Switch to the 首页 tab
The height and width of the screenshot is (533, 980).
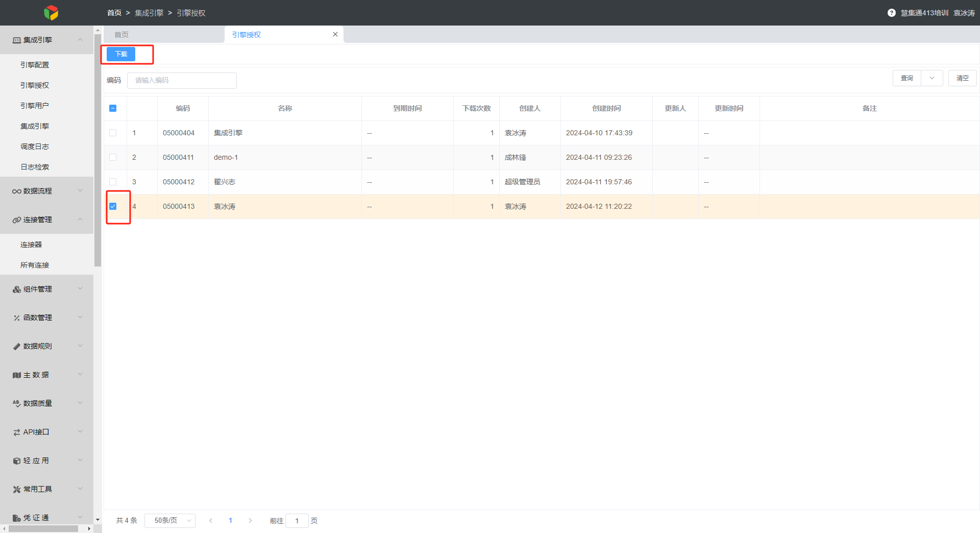(x=121, y=35)
